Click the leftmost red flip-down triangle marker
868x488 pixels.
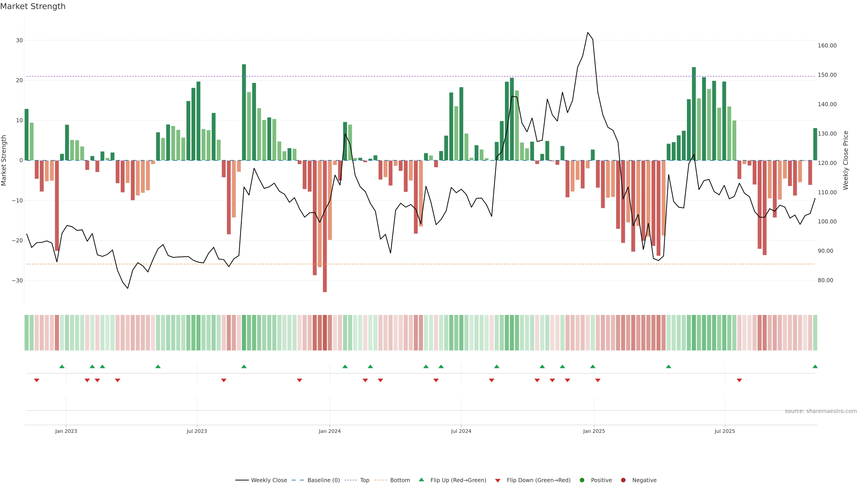[x=37, y=380]
